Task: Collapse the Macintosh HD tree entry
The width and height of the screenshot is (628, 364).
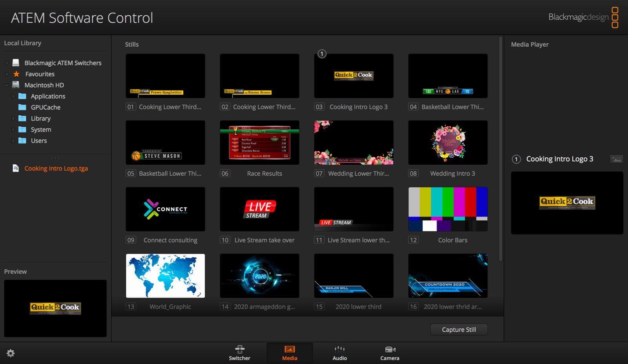Action: click(6, 85)
